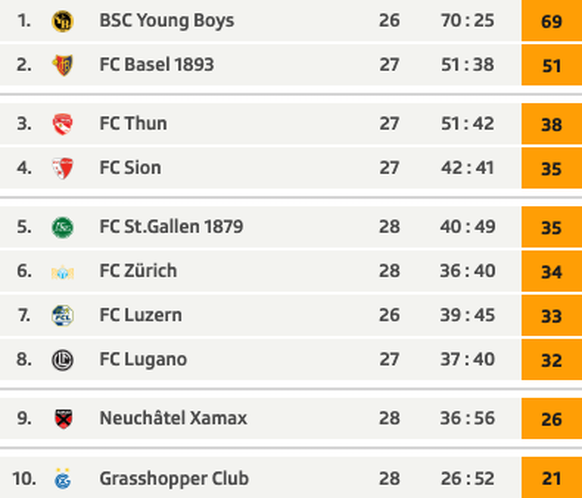This screenshot has height=498, width=582.
Task: Click the FC Lugano 37 : 40 goals
Action: [467, 360]
